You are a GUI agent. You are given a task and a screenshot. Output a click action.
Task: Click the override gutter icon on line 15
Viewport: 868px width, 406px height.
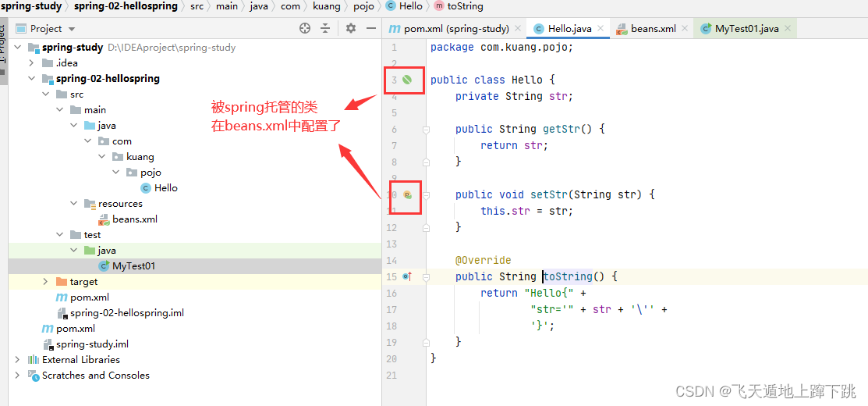coord(407,276)
